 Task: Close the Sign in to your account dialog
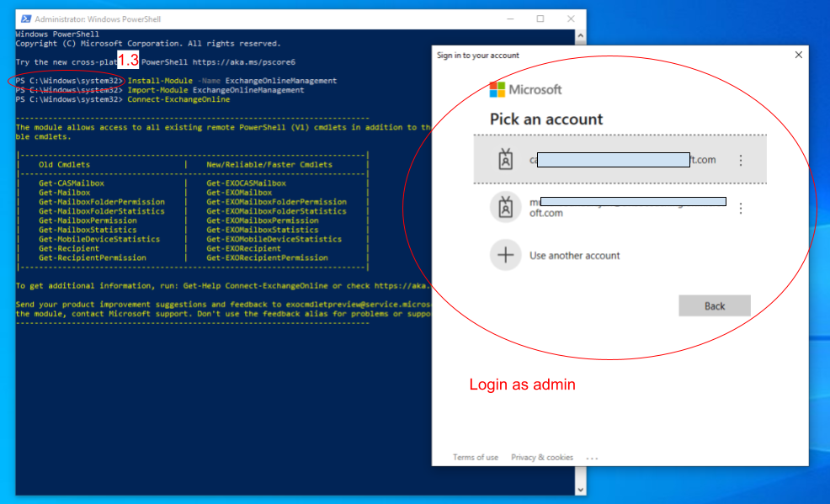(x=799, y=55)
